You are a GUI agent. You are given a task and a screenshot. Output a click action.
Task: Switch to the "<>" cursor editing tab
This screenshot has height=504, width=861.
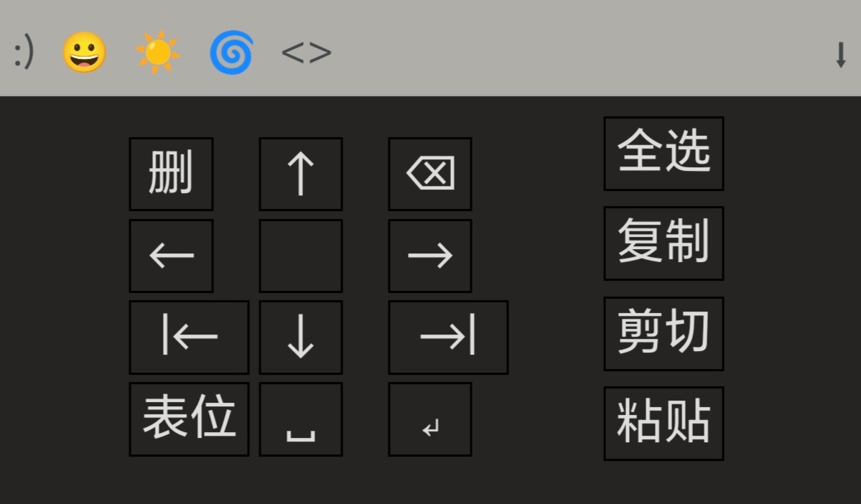coord(307,52)
